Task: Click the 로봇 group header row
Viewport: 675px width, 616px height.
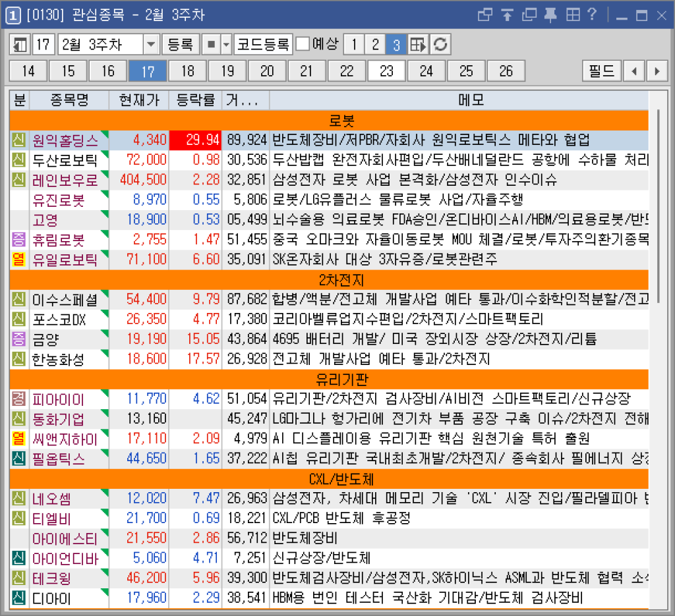Action: tap(329, 121)
